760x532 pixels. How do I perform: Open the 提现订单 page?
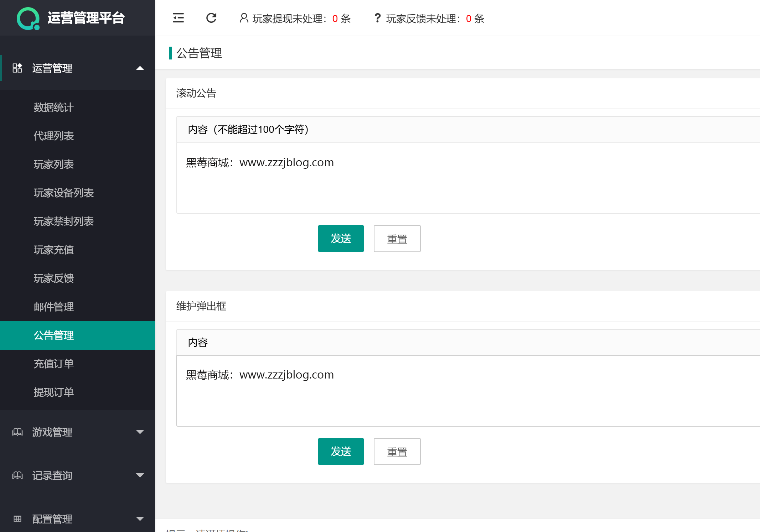point(53,392)
